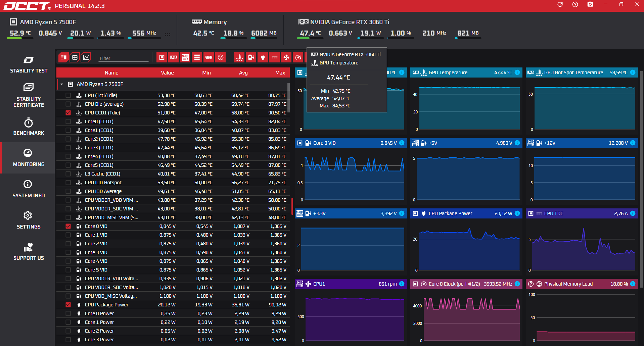Click the info icon on GPU Temperature graph
The width and height of the screenshot is (644, 346).
pos(517,72)
